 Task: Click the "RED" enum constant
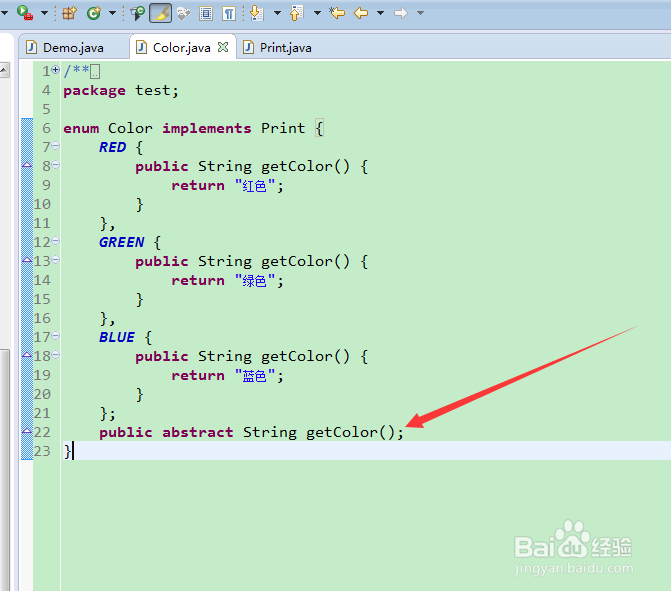click(113, 147)
